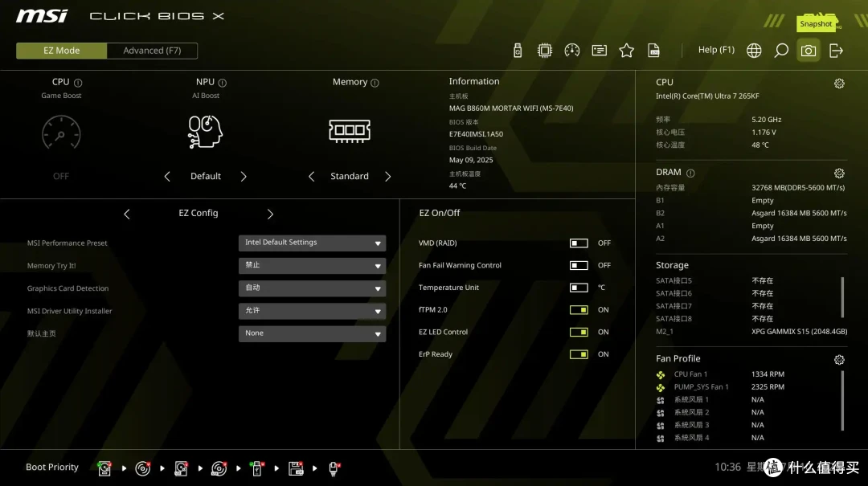The width and height of the screenshot is (868, 486).
Task: Open the Favorites star icon
Action: point(627,51)
